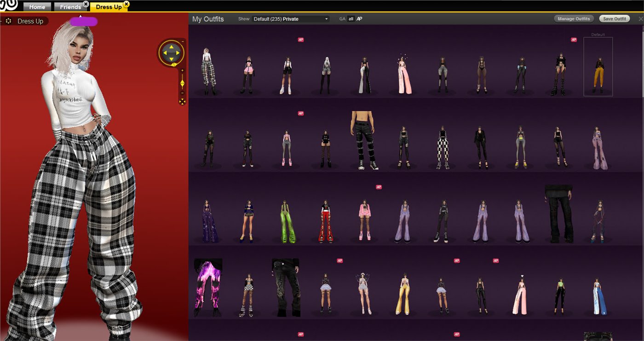Select the yellow flared pants outfit
Viewport: 644px width, 341px height.
point(405,294)
